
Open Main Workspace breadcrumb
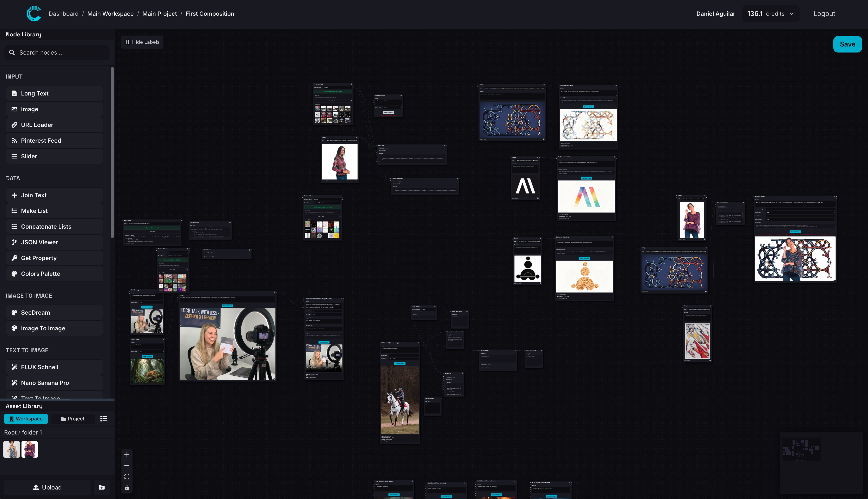pyautogui.click(x=110, y=14)
